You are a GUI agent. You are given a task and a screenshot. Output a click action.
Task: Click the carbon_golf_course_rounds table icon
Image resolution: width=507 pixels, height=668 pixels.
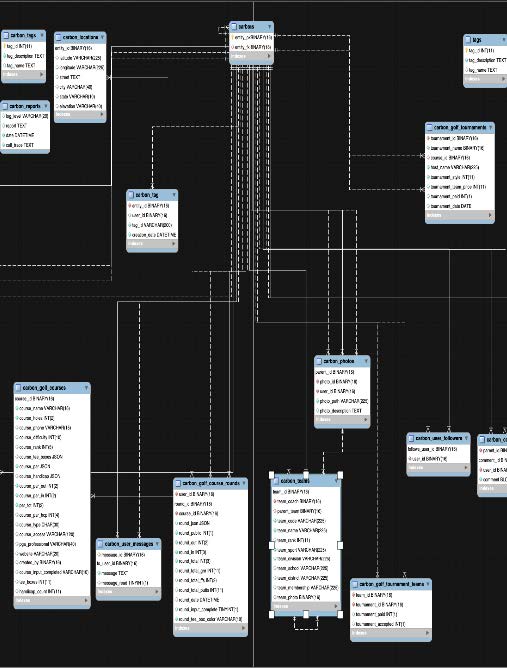pyautogui.click(x=179, y=484)
